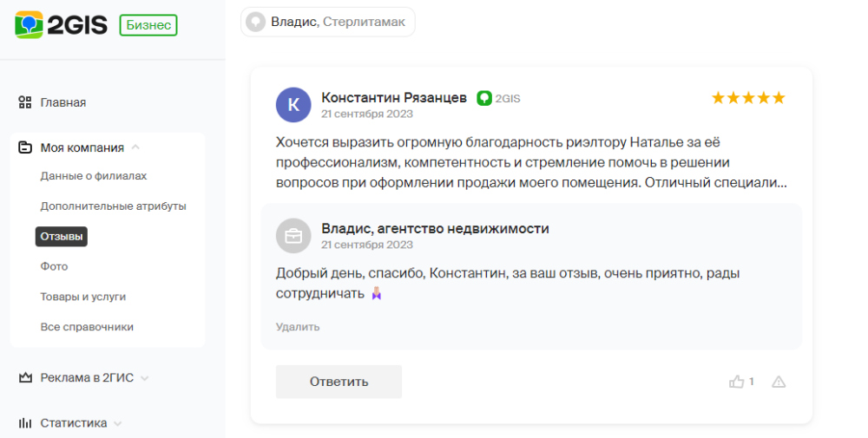
Task: Click the Ответить button
Action: pyautogui.click(x=339, y=382)
